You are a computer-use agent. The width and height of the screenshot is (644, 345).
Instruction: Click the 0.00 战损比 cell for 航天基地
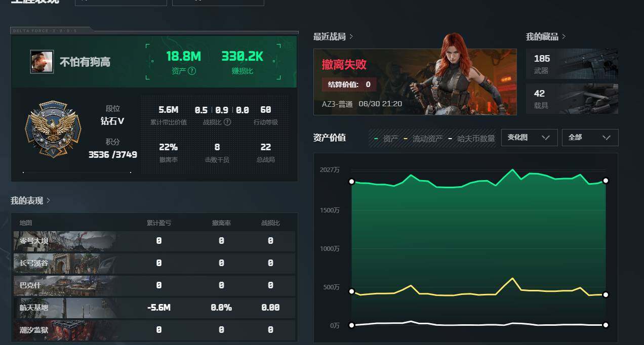[270, 308]
